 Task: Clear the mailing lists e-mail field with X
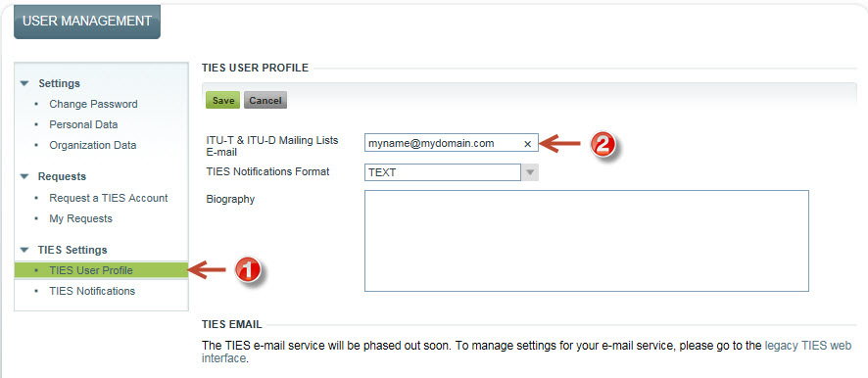(527, 144)
